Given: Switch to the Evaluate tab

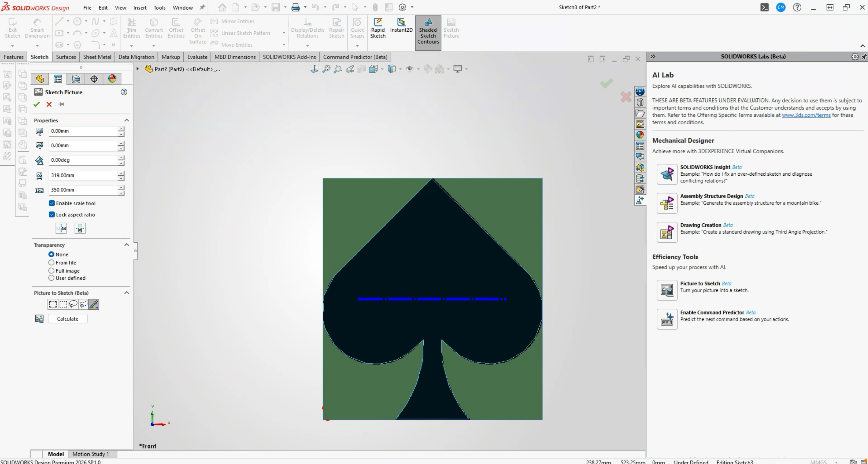Looking at the screenshot, I should [197, 57].
